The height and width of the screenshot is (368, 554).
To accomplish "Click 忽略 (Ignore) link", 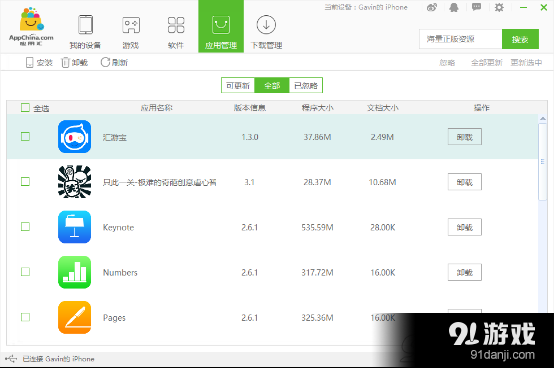I will 447,63.
